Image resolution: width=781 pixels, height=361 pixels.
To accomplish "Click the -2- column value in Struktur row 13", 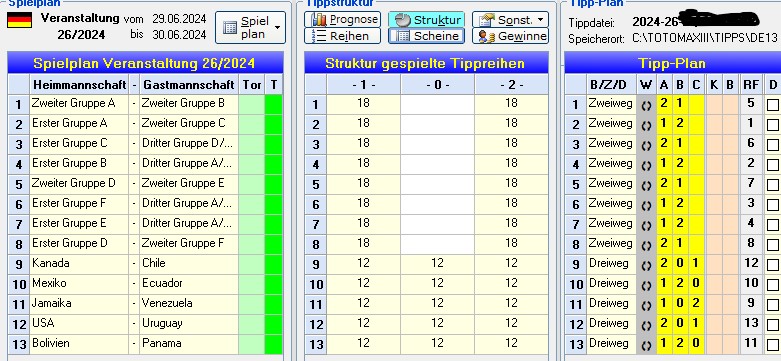I will tap(511, 344).
